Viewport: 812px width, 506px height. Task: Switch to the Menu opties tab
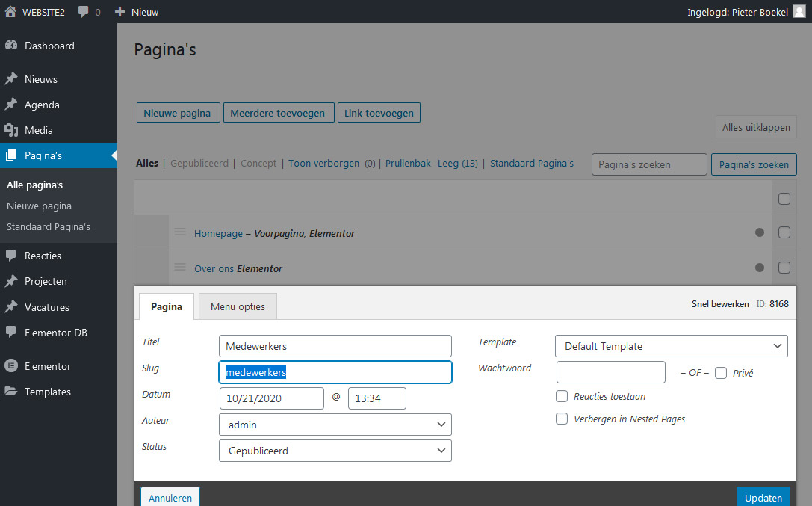[x=237, y=307]
